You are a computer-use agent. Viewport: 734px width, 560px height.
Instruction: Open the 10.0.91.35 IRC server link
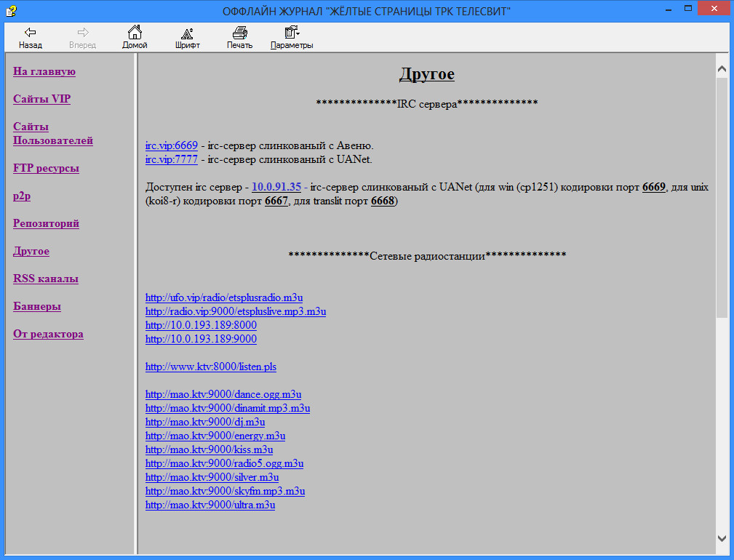click(276, 187)
